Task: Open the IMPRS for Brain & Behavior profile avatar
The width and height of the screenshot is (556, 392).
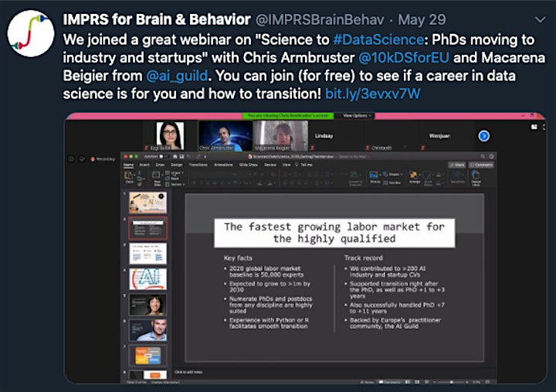Action: (31, 34)
